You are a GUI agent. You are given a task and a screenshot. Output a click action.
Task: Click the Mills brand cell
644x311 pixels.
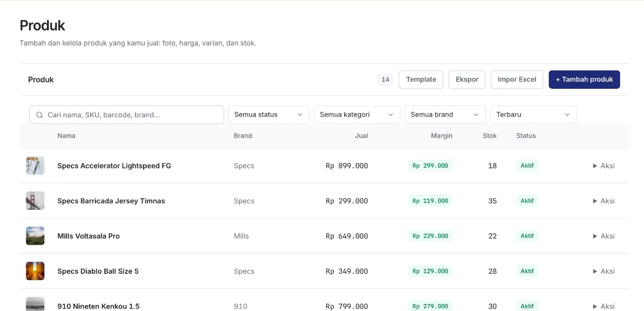[241, 236]
